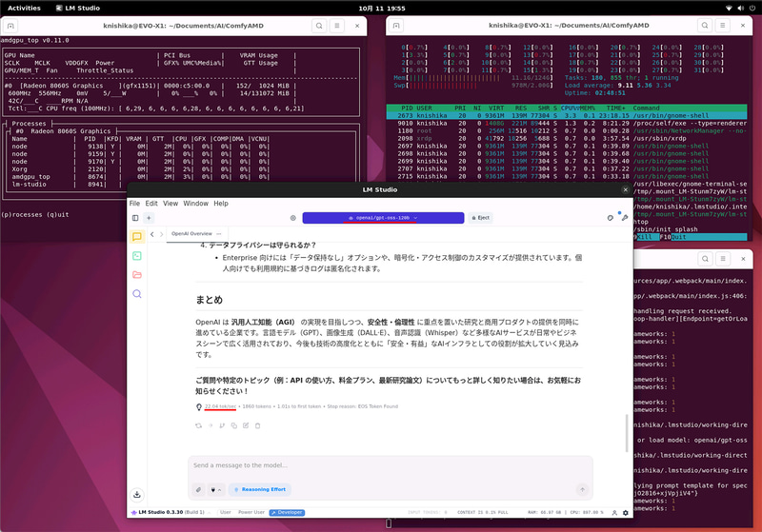Screen dimensions: 762x532
Task: Select the gnome-shell process row PID 2673 in htop
Action: point(567,115)
